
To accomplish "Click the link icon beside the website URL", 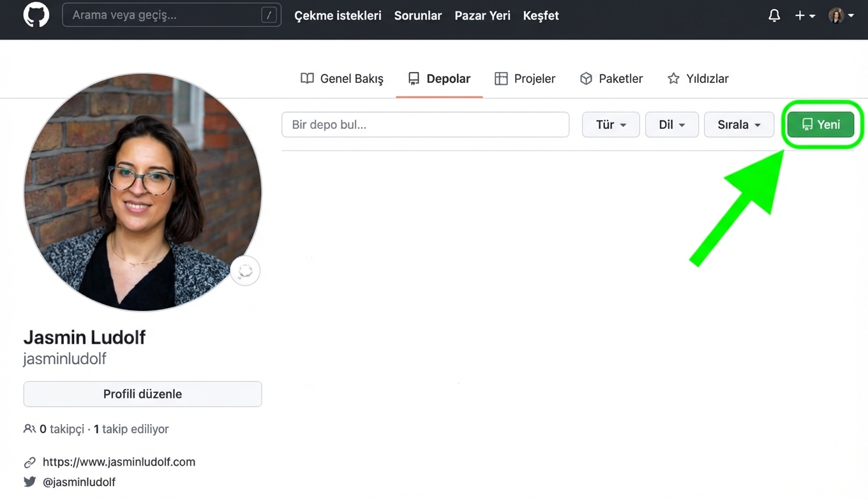I will tap(29, 462).
